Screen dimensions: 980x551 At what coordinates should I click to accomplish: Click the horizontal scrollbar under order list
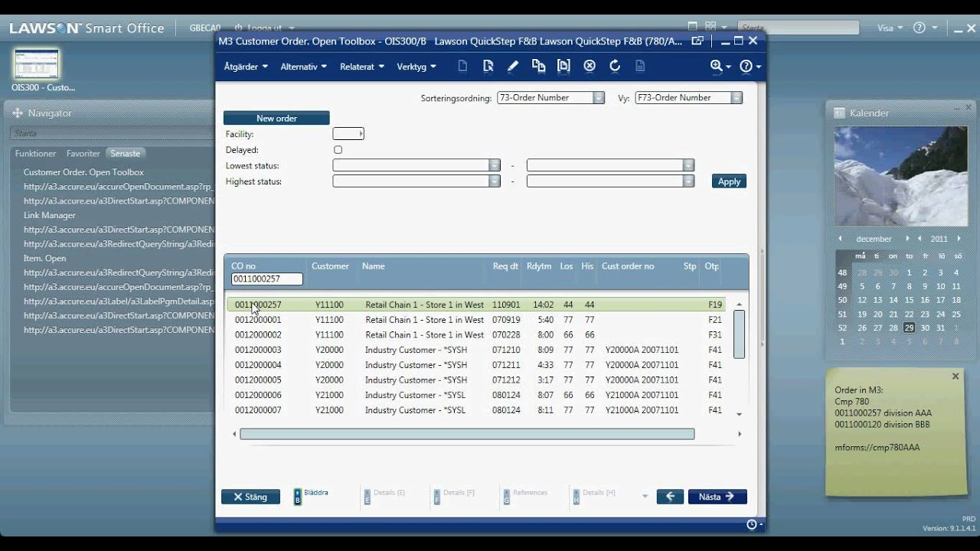tap(467, 434)
